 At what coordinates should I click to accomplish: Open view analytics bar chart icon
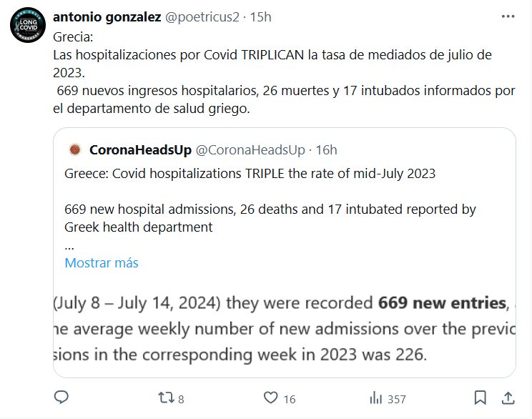coord(373,397)
